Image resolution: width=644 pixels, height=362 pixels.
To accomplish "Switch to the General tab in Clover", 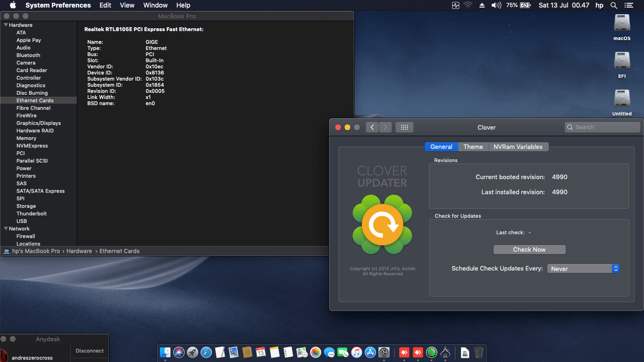I will click(441, 147).
